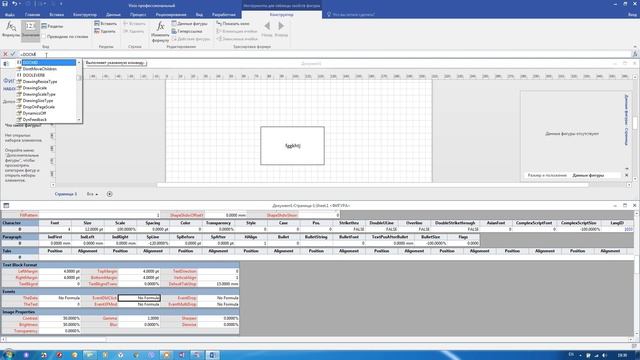Click Показать окно in formula tracing group
This screenshot has height=360, width=640.
tap(233, 24)
